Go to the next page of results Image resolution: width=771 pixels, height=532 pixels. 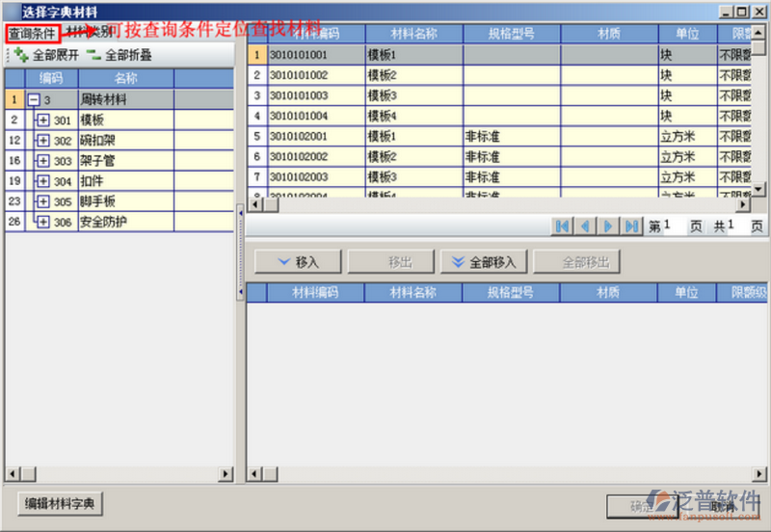point(608,226)
